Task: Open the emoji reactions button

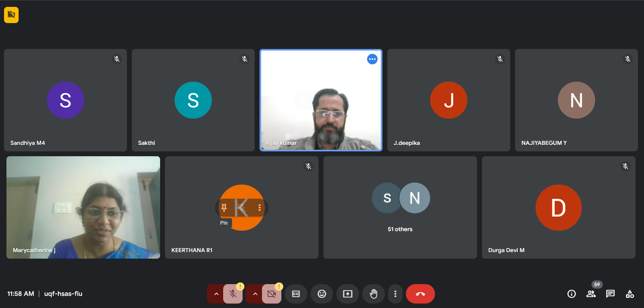Action: click(322, 294)
